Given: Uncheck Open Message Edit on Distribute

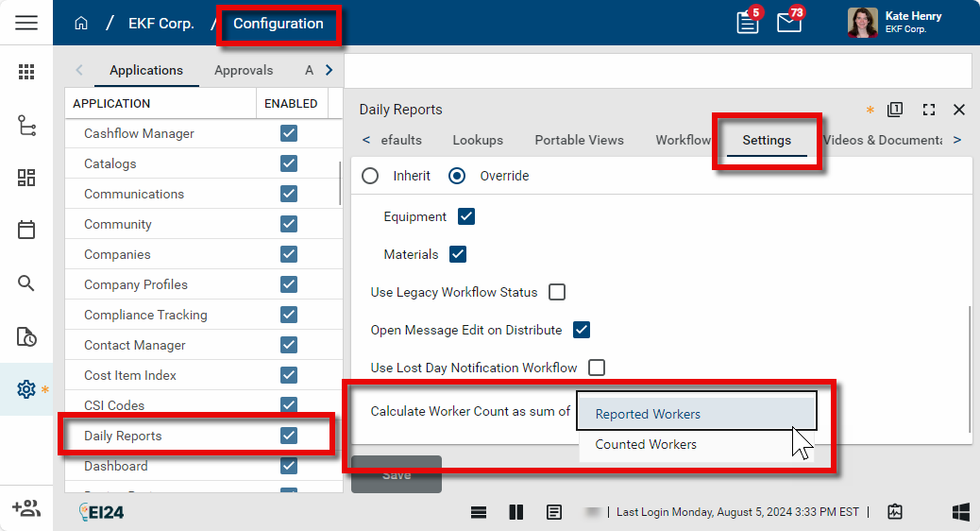Looking at the screenshot, I should pos(582,330).
